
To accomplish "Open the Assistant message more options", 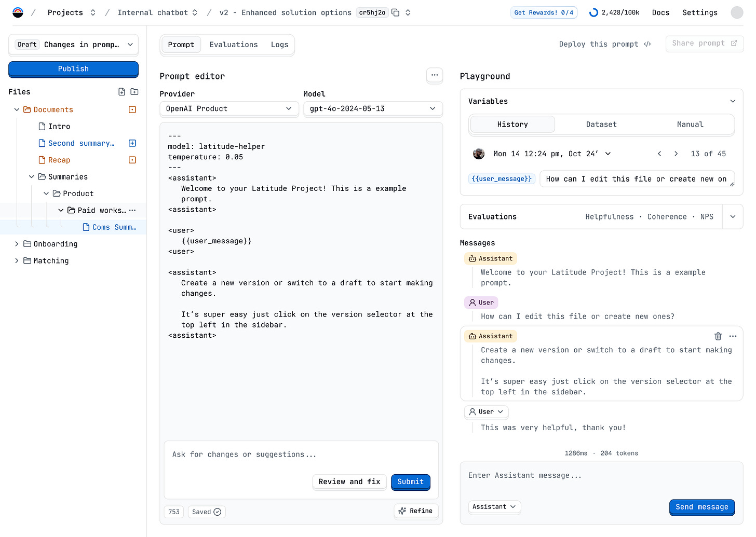I will [733, 336].
